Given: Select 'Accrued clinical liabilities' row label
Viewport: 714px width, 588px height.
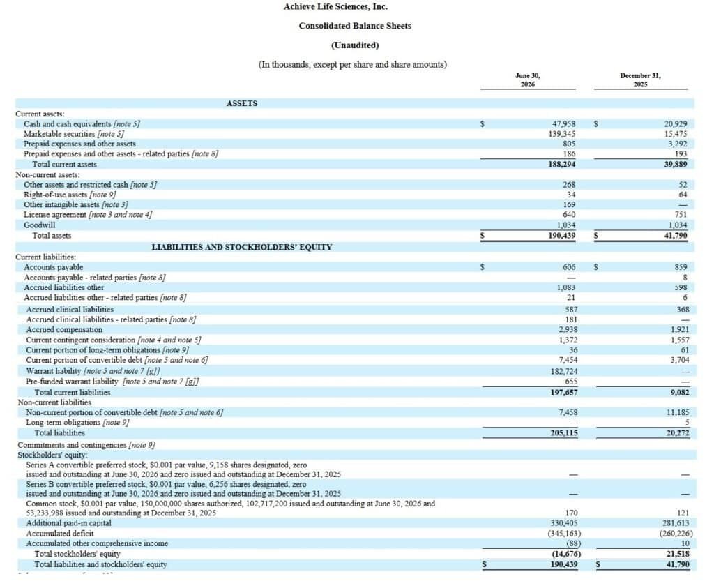Looking at the screenshot, I should pyautogui.click(x=70, y=310).
